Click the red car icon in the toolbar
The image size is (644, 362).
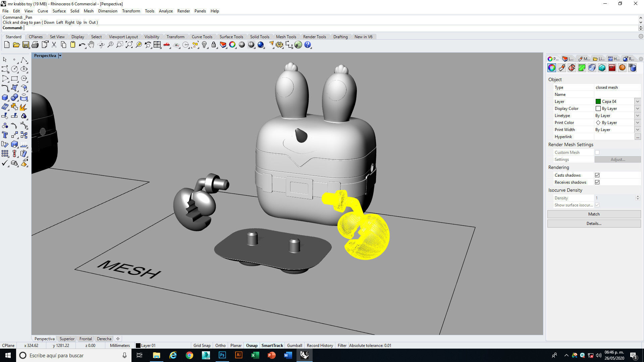pyautogui.click(x=167, y=45)
